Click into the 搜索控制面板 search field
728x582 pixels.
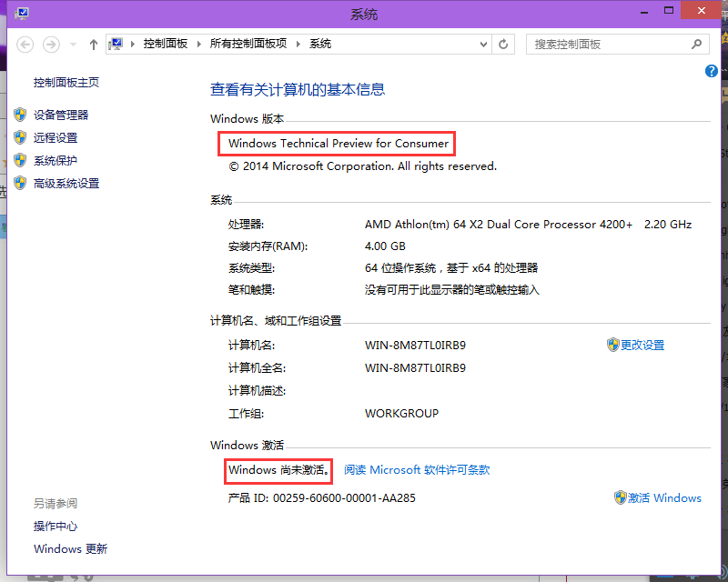605,44
